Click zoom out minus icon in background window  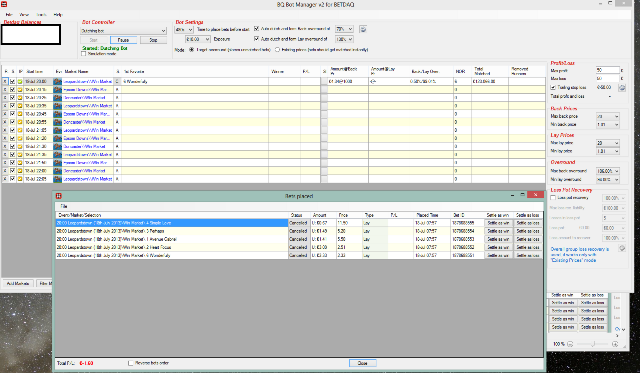(571, 344)
